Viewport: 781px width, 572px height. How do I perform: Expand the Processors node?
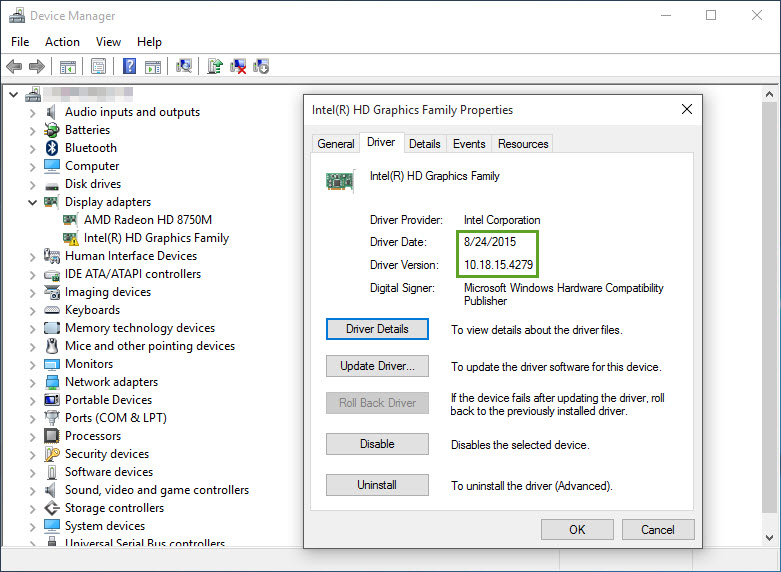[x=33, y=436]
